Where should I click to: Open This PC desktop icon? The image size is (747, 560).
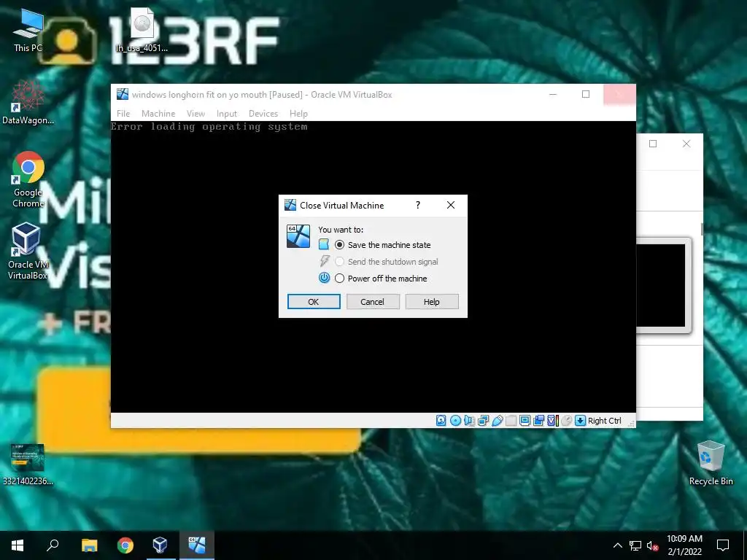(x=28, y=31)
